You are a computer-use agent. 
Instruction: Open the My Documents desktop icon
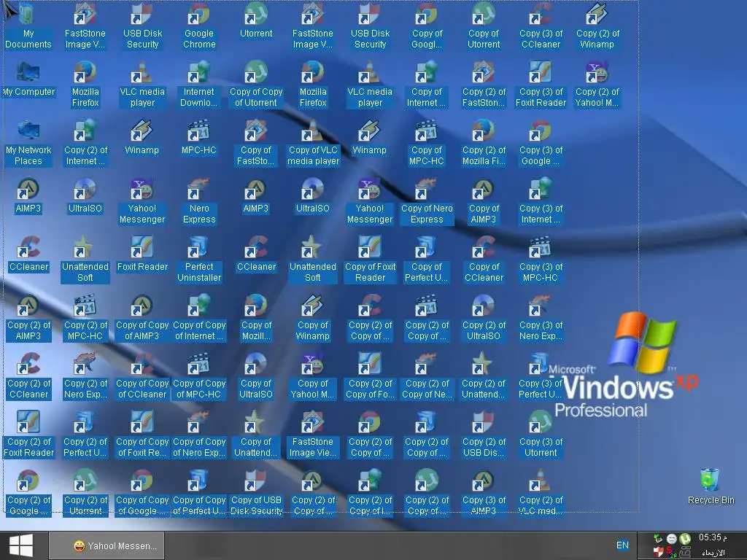click(x=28, y=26)
